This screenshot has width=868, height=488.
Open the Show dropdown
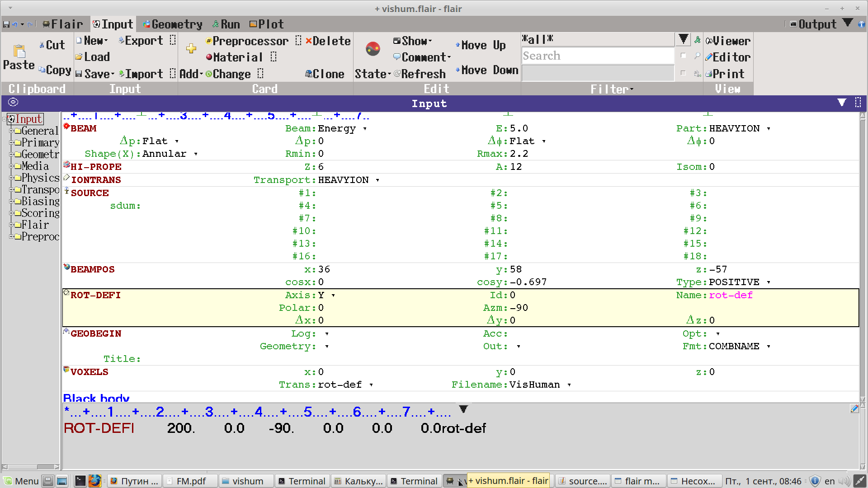click(x=413, y=41)
